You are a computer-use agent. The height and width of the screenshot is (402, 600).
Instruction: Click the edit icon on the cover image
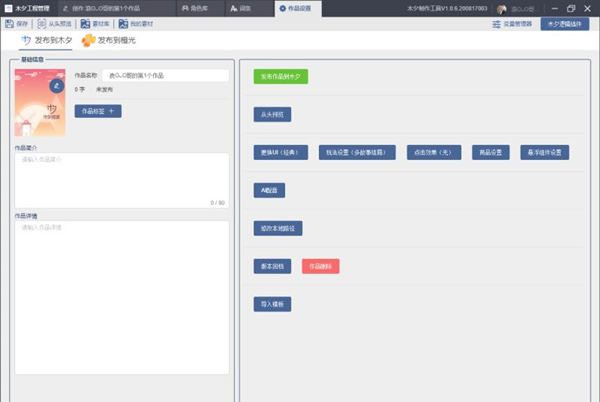[x=58, y=85]
